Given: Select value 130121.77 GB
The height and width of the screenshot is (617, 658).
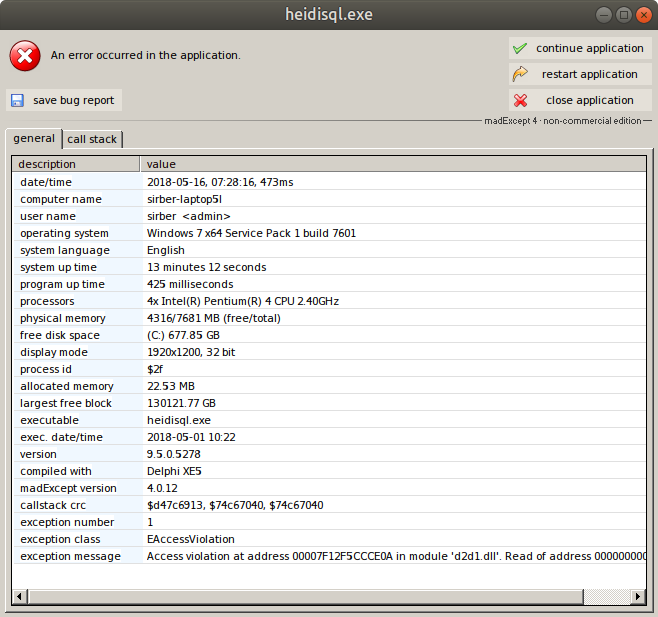Looking at the screenshot, I should [181, 403].
